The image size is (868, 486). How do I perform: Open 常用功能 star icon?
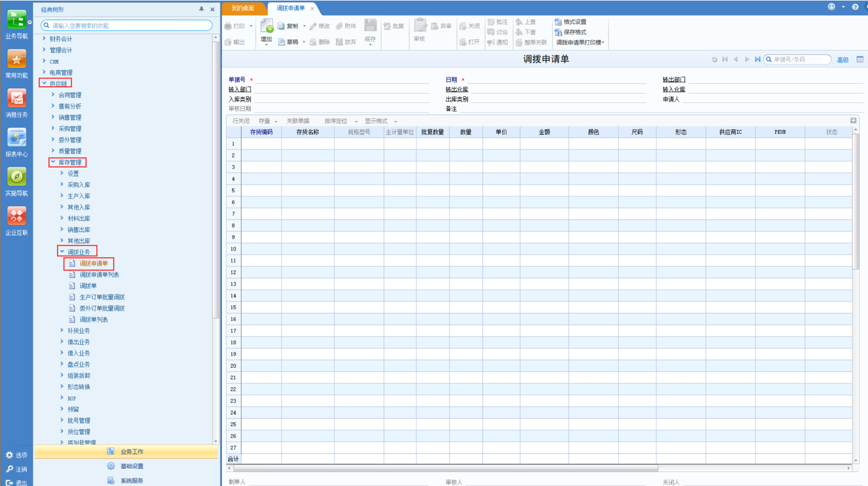(x=16, y=59)
